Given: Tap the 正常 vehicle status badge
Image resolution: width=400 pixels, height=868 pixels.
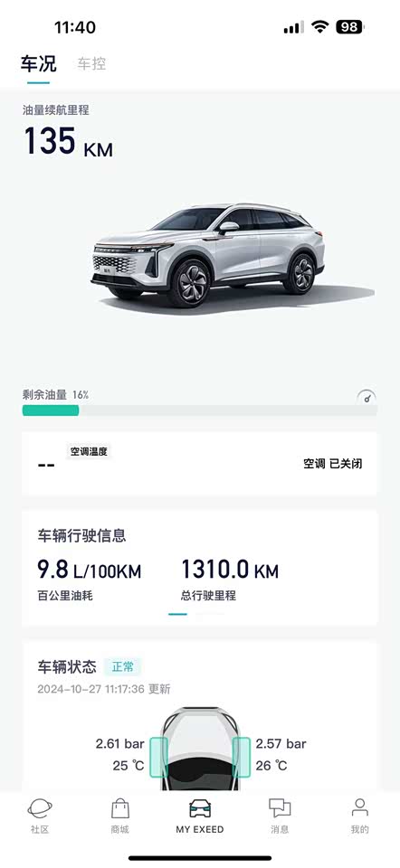Looking at the screenshot, I should coord(122,666).
